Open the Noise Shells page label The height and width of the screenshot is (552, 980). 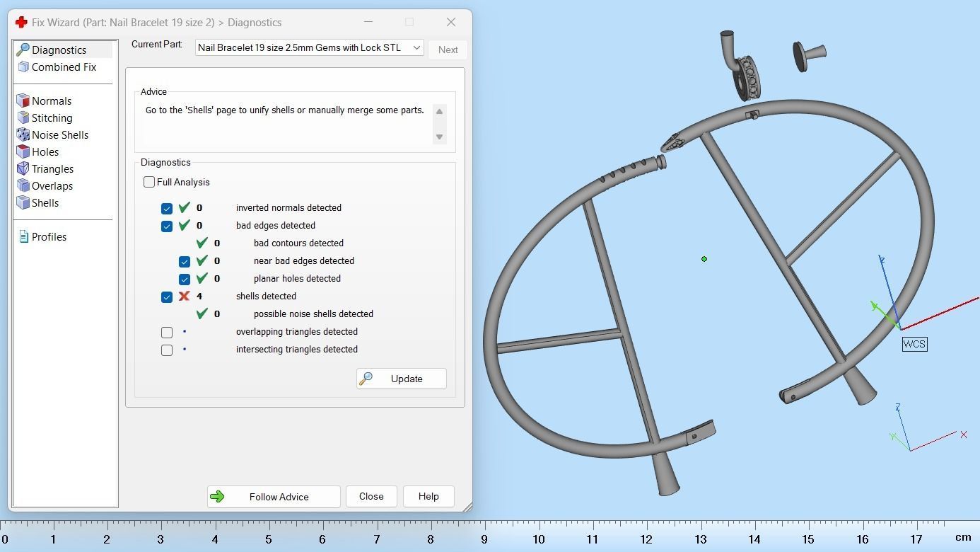(60, 134)
